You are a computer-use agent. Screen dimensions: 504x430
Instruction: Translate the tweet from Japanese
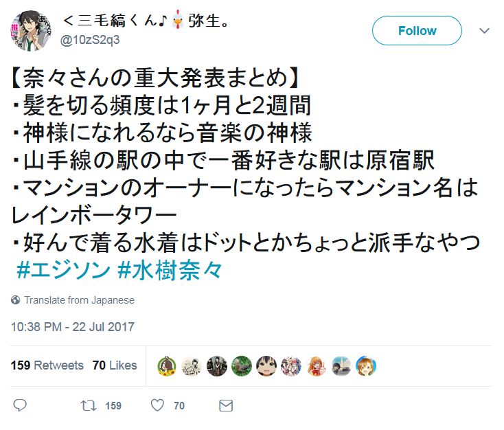coord(80,300)
